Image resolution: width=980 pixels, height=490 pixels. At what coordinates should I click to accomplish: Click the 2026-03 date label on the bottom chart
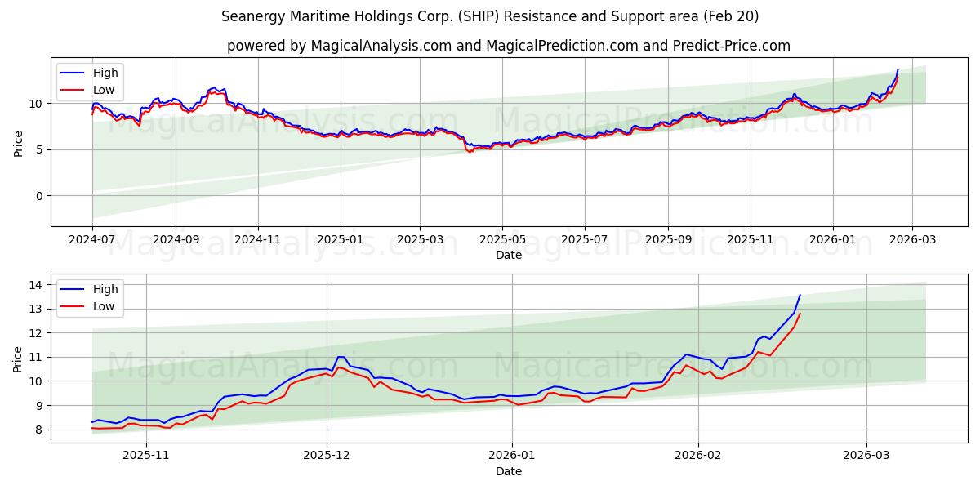click(x=868, y=457)
